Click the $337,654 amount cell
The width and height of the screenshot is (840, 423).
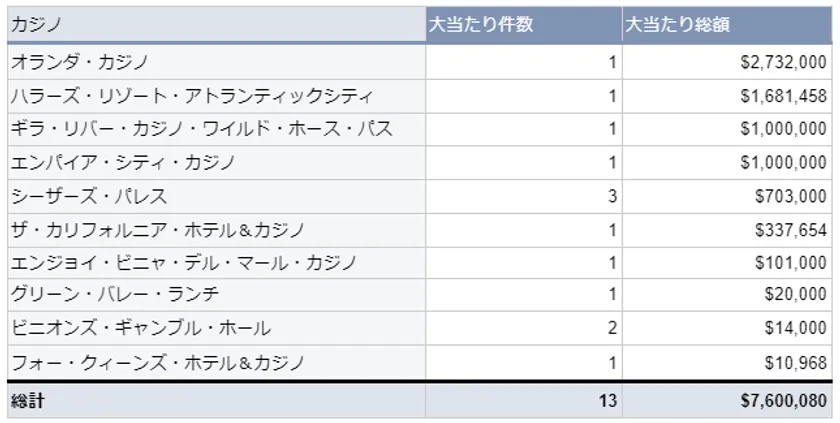click(x=791, y=230)
